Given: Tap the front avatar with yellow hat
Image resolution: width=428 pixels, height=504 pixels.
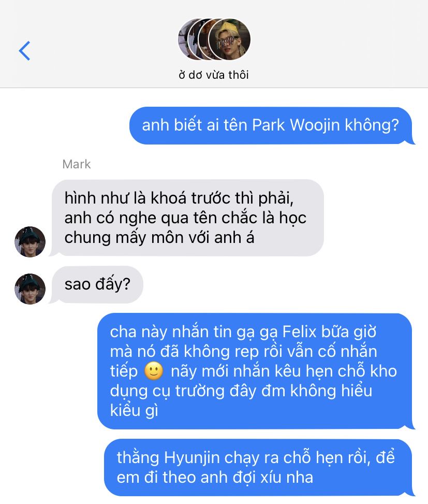Looking at the screenshot, I should tap(229, 39).
